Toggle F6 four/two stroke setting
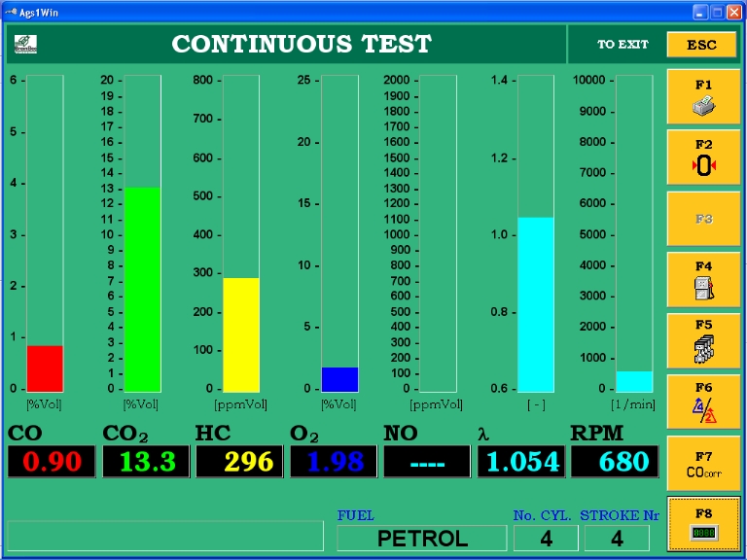Screen dimensions: 747x560 703,402
